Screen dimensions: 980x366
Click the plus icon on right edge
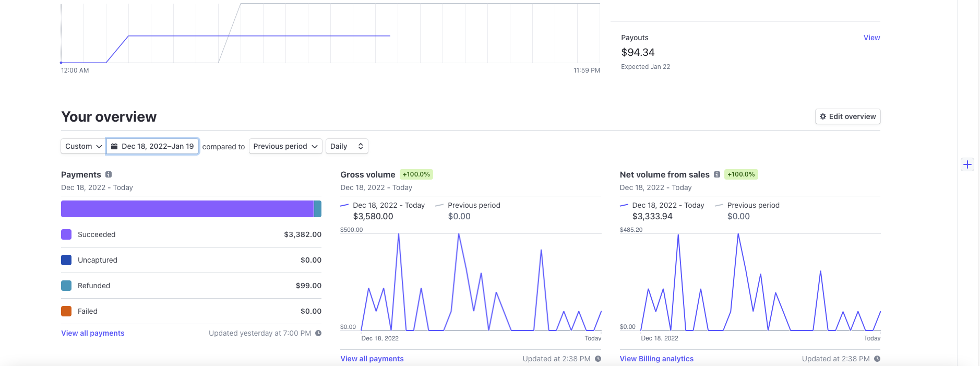tap(967, 164)
